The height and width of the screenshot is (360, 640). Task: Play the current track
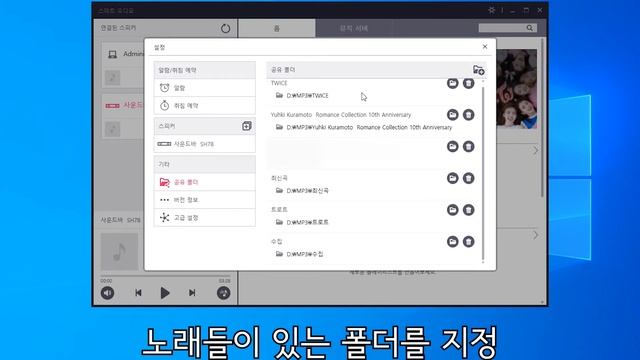pos(165,293)
